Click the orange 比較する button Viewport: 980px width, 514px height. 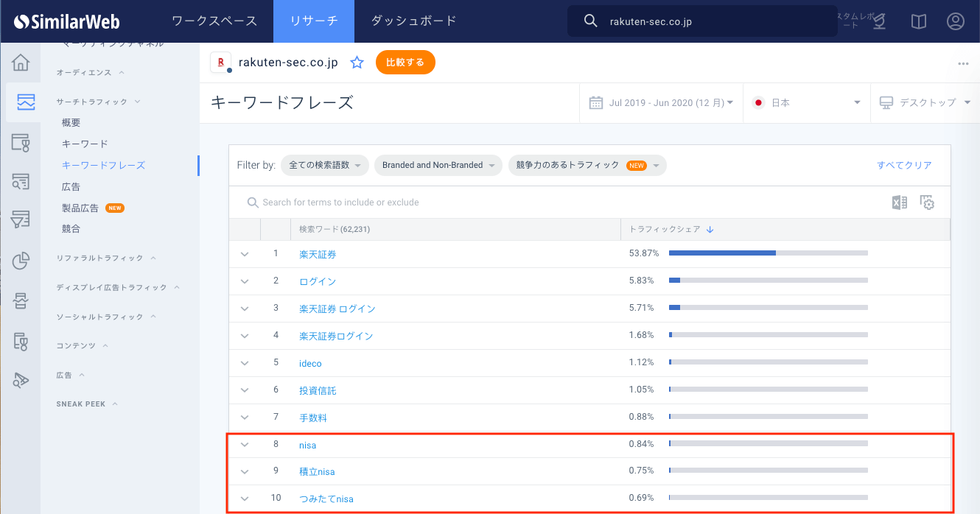pyautogui.click(x=405, y=63)
